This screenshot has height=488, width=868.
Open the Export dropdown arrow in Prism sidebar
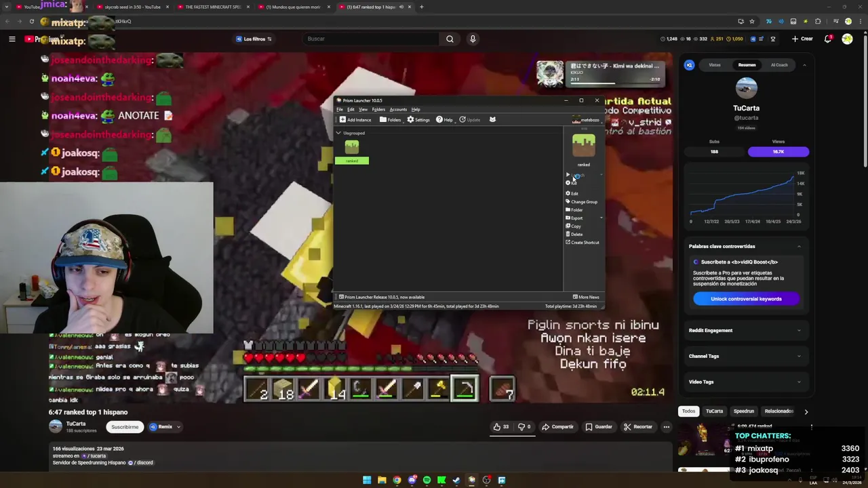[601, 218]
